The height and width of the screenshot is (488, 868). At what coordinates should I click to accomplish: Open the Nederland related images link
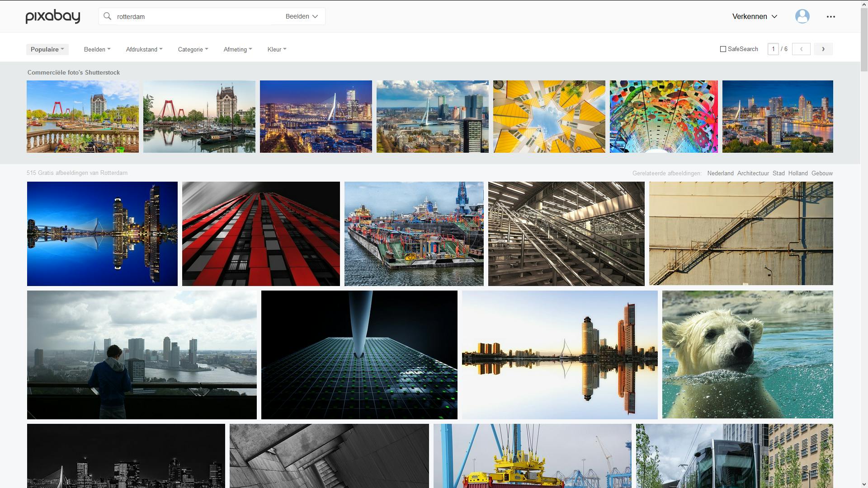(x=721, y=173)
